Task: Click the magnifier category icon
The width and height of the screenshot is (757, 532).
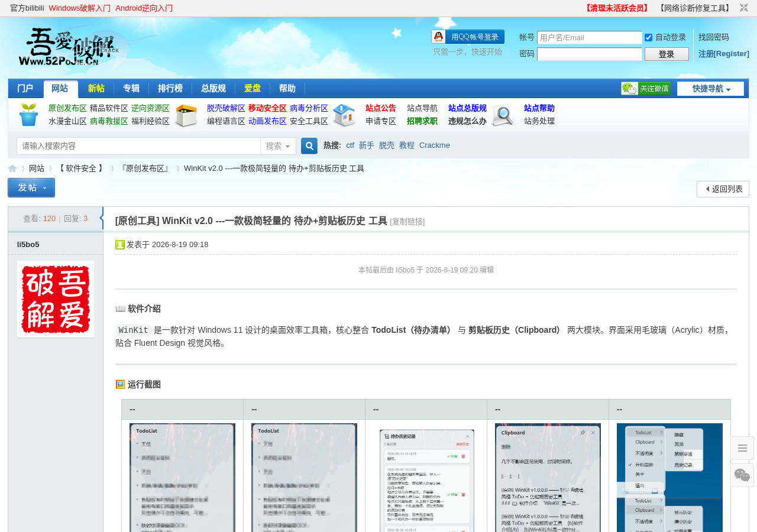Action: pos(502,115)
